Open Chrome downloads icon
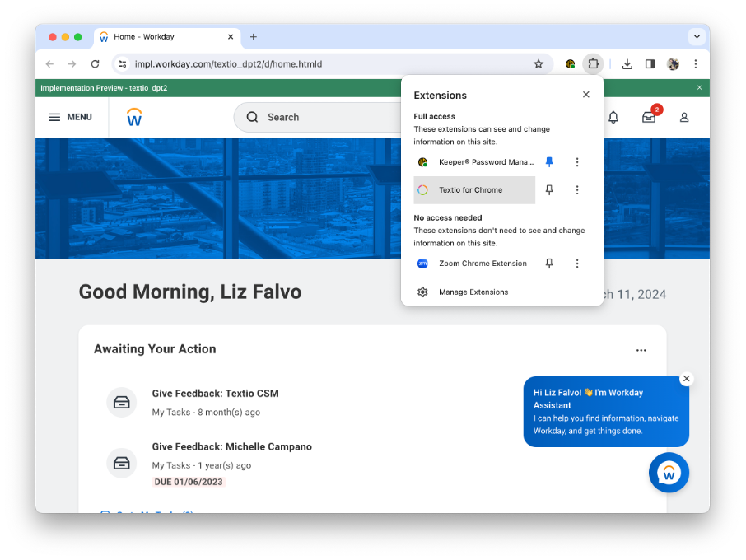This screenshot has width=746, height=560. [x=627, y=64]
